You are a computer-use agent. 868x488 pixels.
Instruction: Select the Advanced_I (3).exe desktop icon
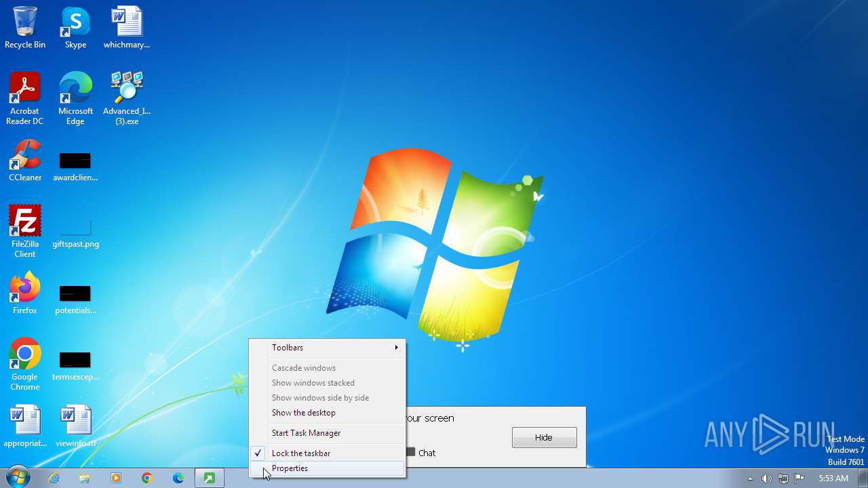(127, 98)
